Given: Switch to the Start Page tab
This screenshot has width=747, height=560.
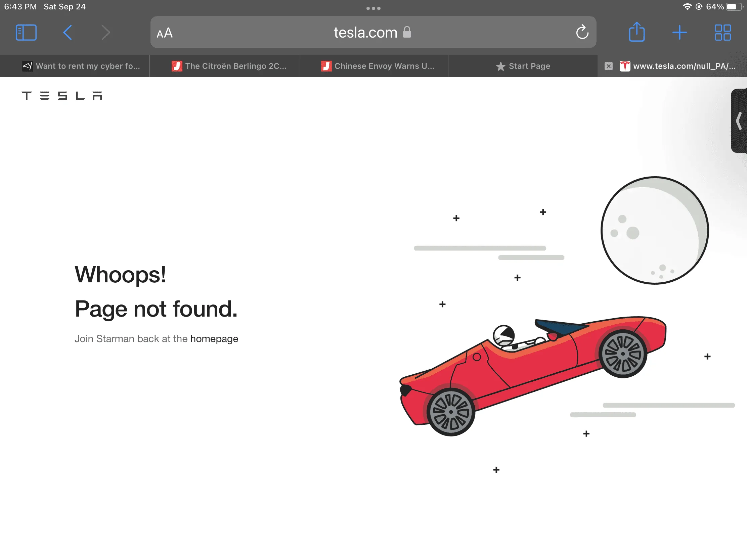Looking at the screenshot, I should pos(523,66).
